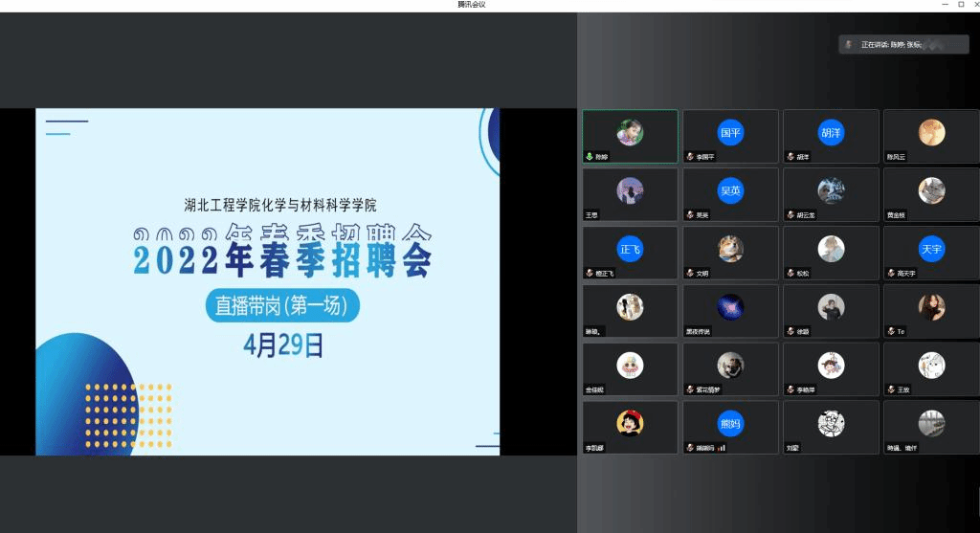Select the blue 正飞 avatar circle
This screenshot has width=980, height=533.
click(630, 250)
